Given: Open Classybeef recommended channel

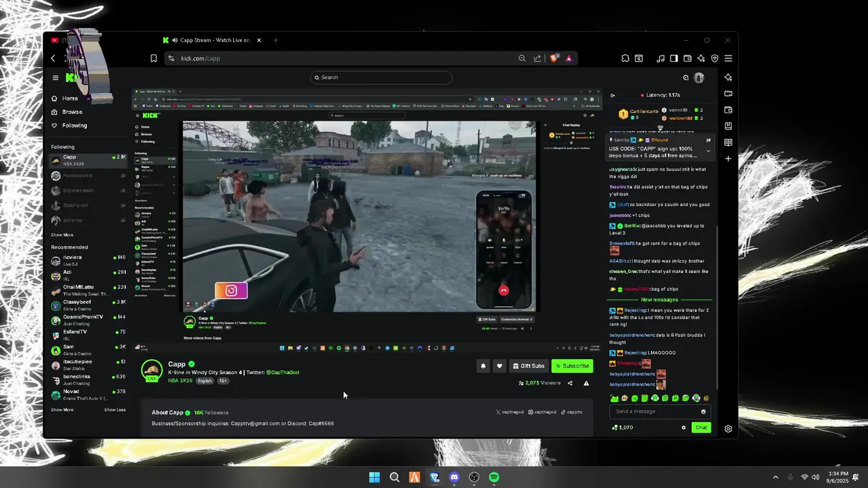Looking at the screenshot, I should [x=88, y=305].
